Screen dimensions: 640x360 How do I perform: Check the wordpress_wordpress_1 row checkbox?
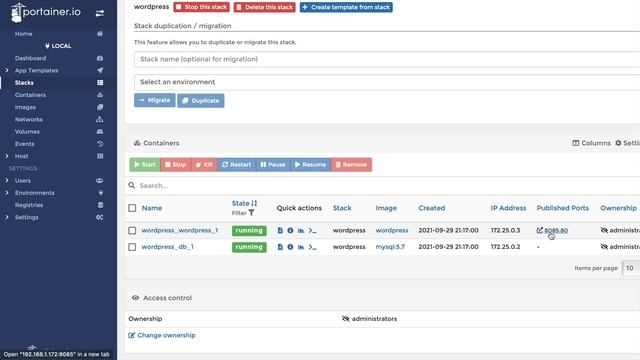click(x=132, y=231)
